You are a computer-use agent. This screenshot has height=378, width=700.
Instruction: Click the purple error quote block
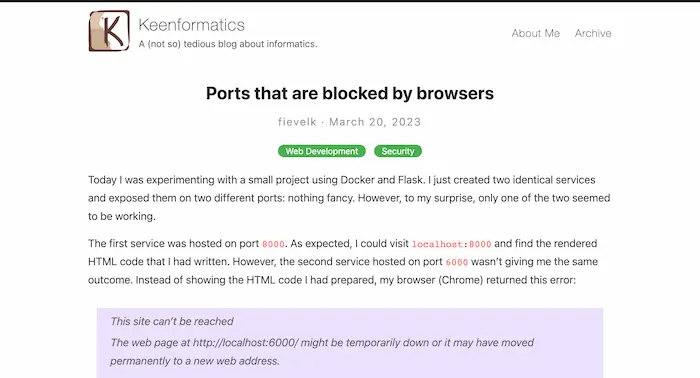click(350, 343)
